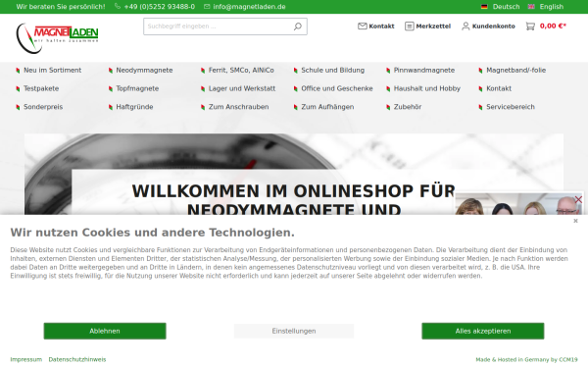The image size is (588, 368).
Task: Open Kontakt in the navigation menu
Action: 499,88
